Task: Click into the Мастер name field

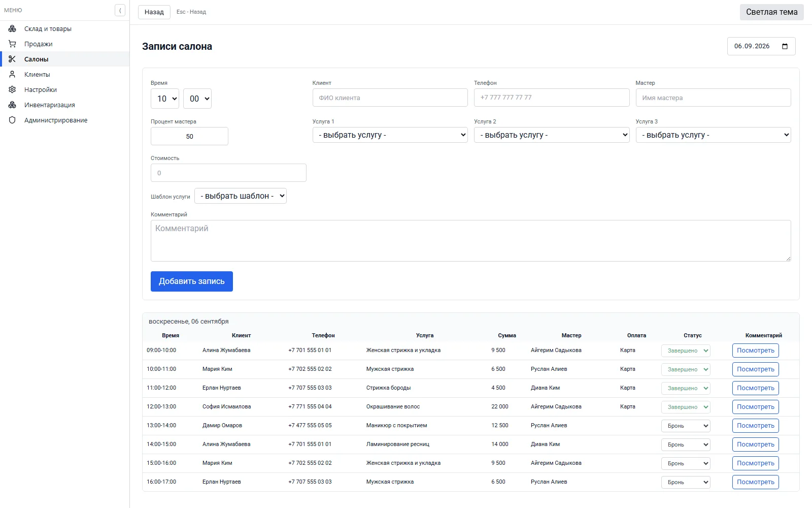Action: click(x=713, y=98)
